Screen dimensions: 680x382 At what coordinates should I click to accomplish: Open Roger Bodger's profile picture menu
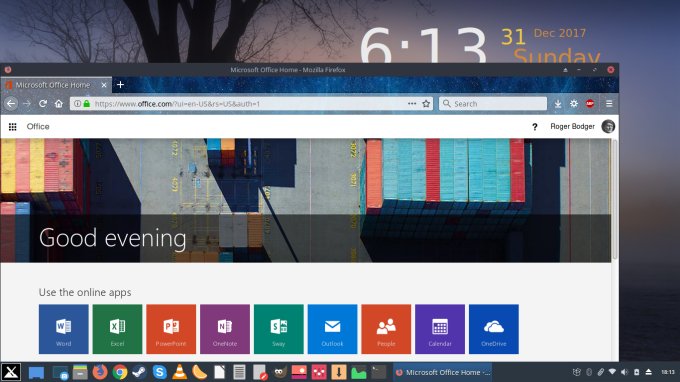click(x=608, y=126)
